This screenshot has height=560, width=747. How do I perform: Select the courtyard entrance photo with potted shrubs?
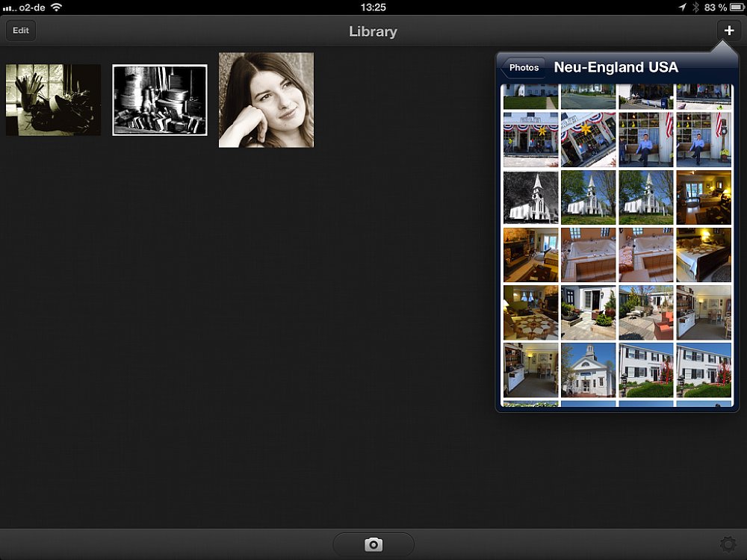click(x=589, y=312)
